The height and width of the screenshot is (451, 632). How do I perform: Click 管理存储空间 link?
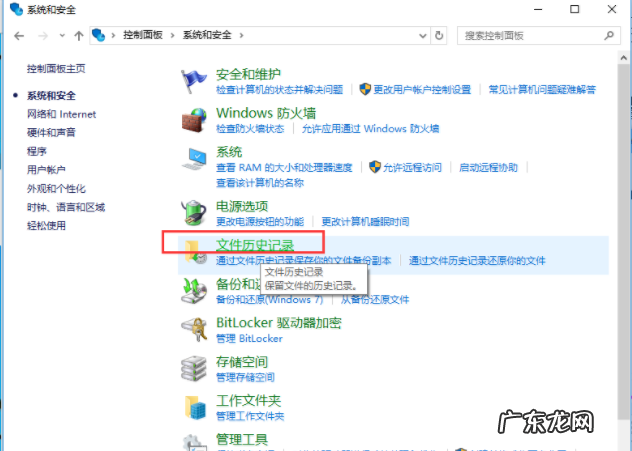[245, 377]
